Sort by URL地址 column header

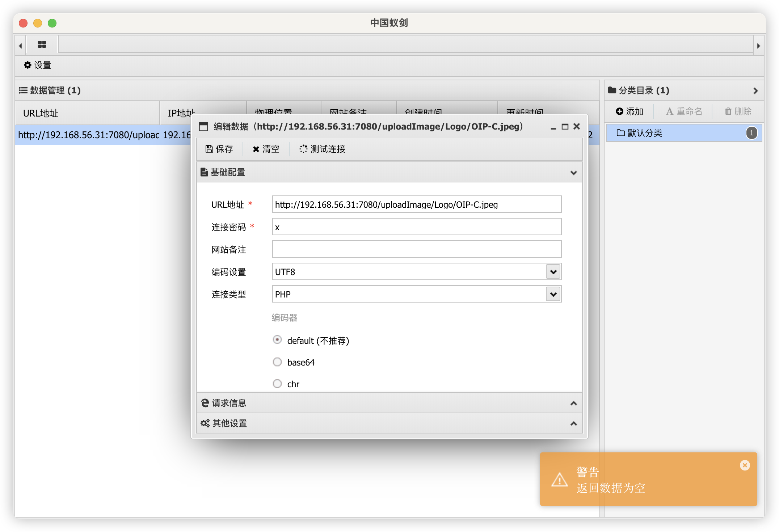point(87,113)
